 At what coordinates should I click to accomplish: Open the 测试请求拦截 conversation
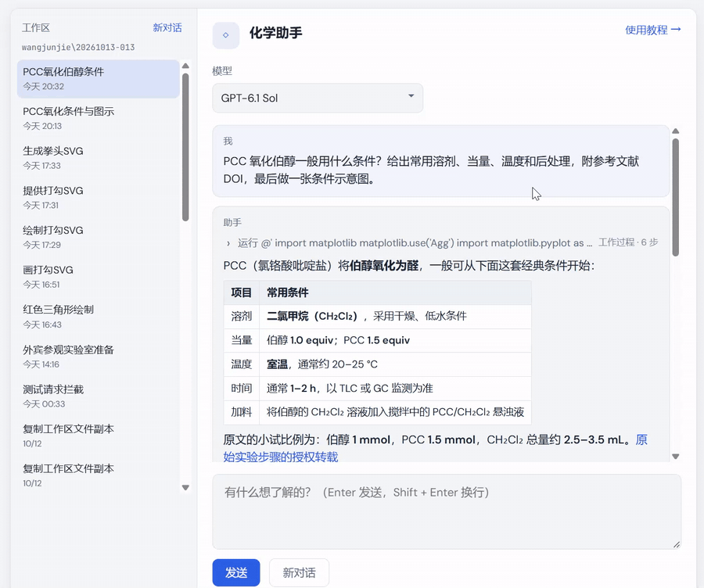coord(99,396)
